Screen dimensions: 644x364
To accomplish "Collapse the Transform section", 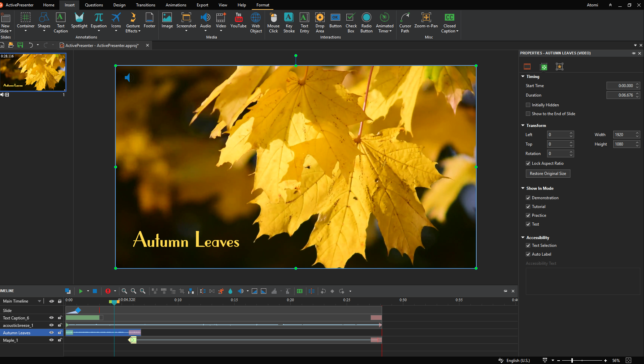I will [x=523, y=125].
